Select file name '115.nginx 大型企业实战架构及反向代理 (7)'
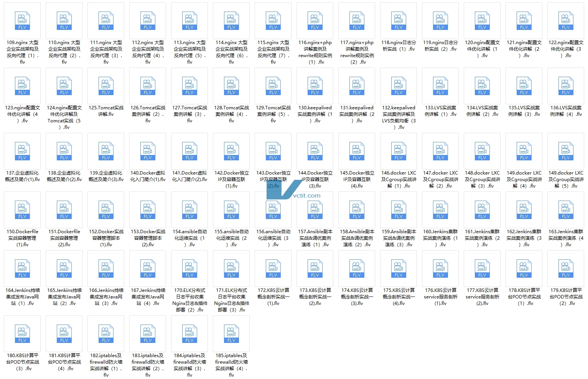The width and height of the screenshot is (588, 379). 273,52
